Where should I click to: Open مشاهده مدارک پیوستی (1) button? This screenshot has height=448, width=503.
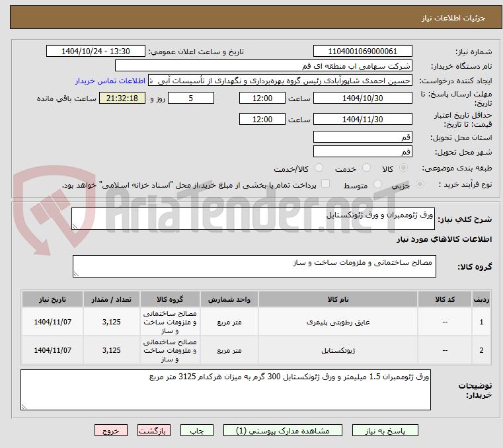[283, 430]
